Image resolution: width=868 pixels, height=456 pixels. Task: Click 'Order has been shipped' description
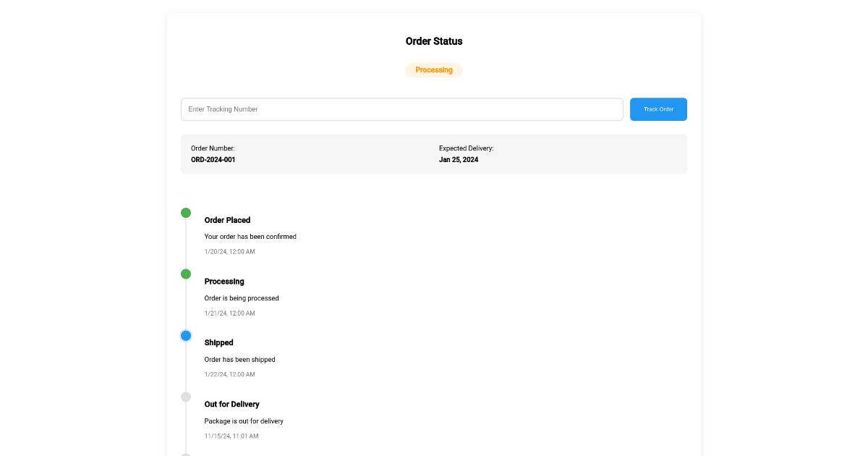click(x=239, y=360)
